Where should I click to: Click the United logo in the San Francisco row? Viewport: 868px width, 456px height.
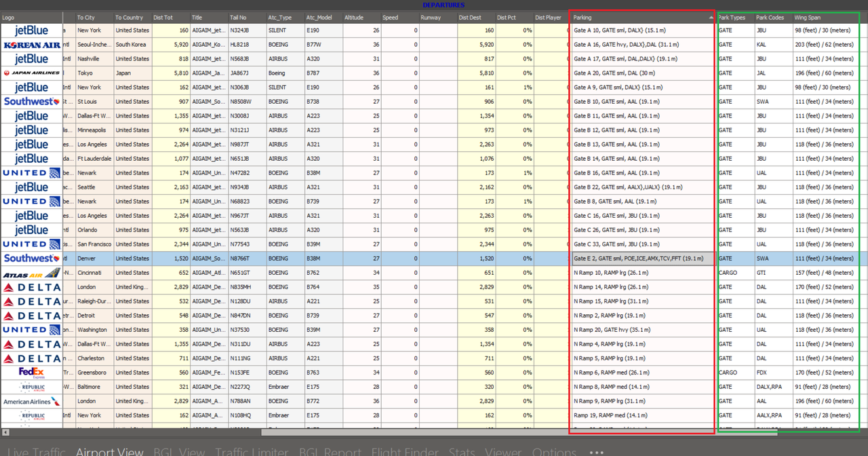[x=31, y=244]
